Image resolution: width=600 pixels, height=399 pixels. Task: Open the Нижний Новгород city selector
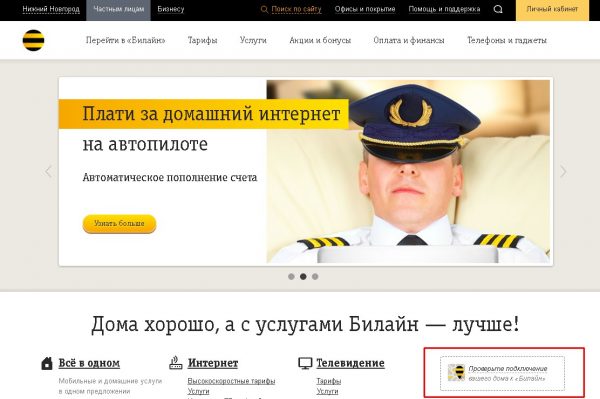click(x=51, y=9)
